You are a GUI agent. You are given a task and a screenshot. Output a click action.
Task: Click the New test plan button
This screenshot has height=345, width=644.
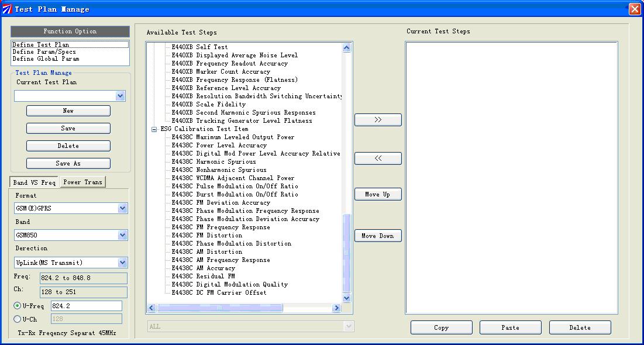click(x=68, y=111)
